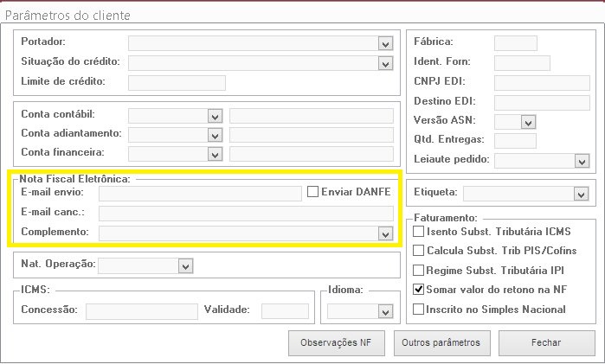Click the Conta financeira description field

coord(312,154)
